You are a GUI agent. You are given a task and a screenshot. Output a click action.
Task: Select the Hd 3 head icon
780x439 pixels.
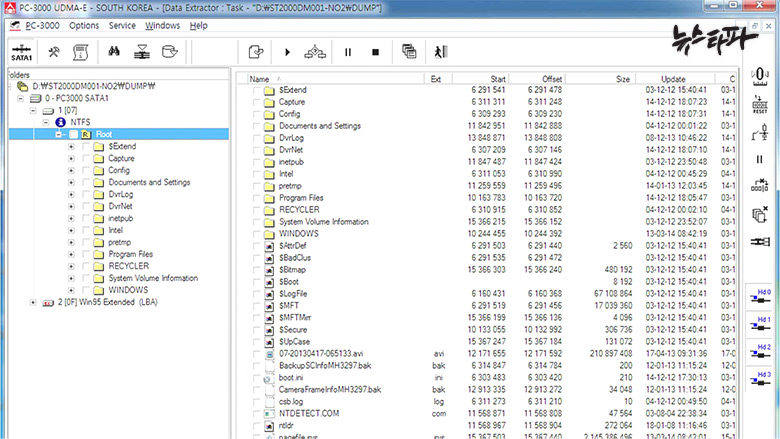pyautogui.click(x=761, y=378)
